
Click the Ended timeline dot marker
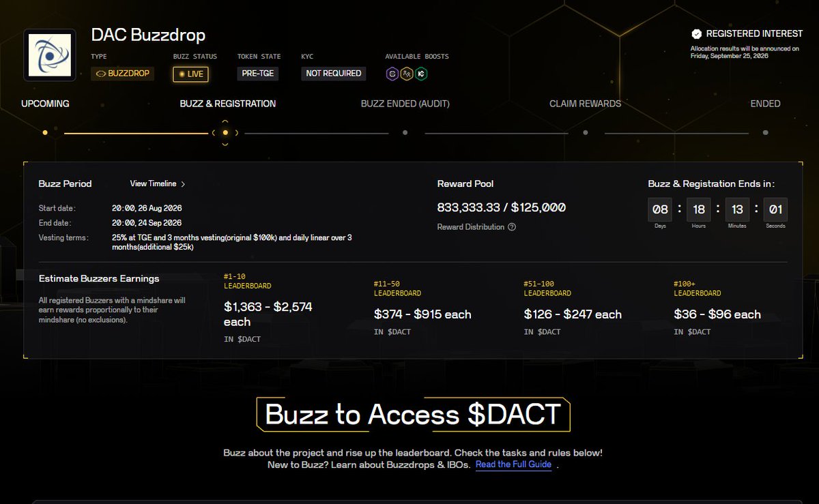765,133
